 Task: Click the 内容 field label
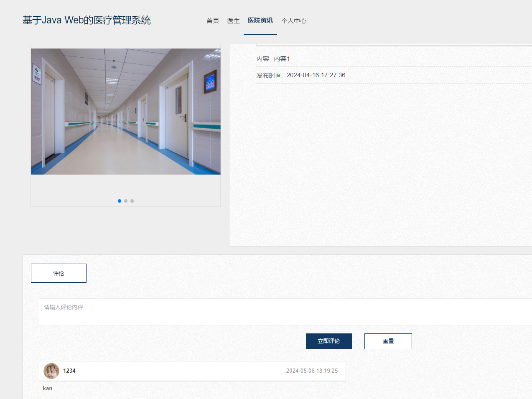coord(263,59)
